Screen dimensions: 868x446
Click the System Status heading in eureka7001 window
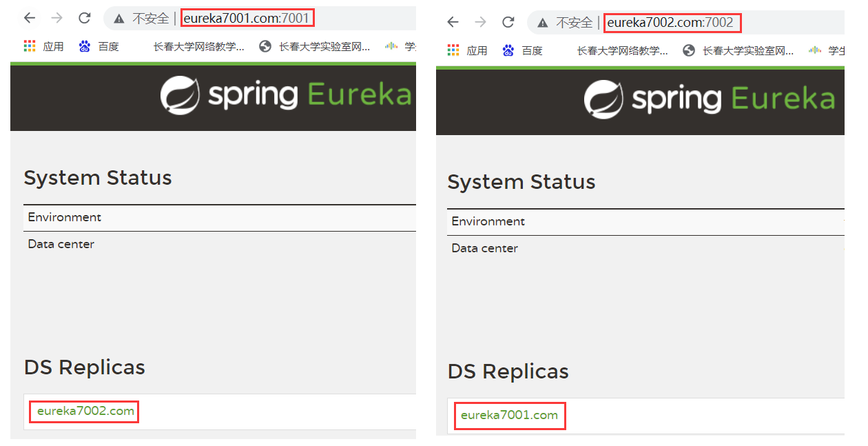tap(98, 178)
